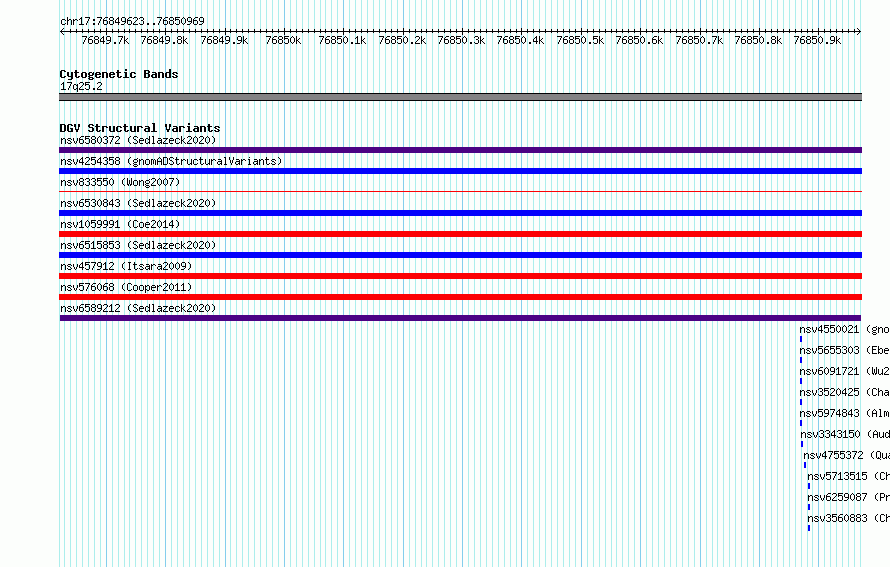
Task: Select nsv6515853 (Sedlazeck2020) label
Action: (138, 245)
